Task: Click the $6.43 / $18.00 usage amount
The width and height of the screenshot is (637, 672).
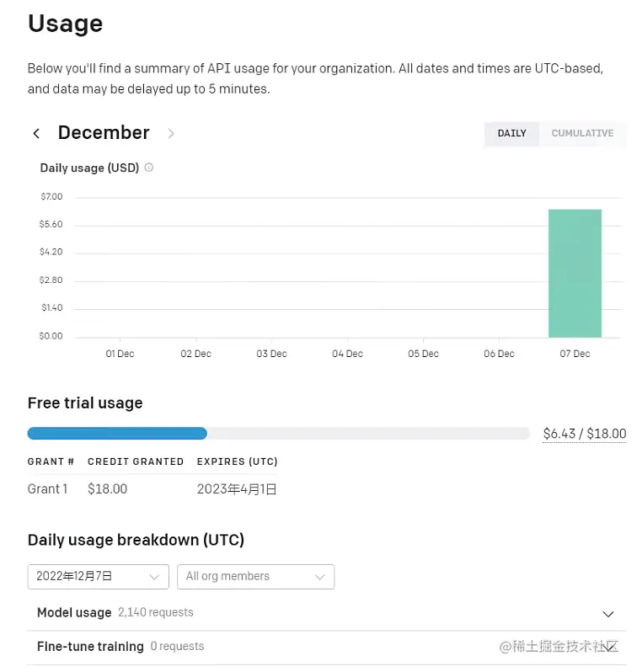Action: 584,434
